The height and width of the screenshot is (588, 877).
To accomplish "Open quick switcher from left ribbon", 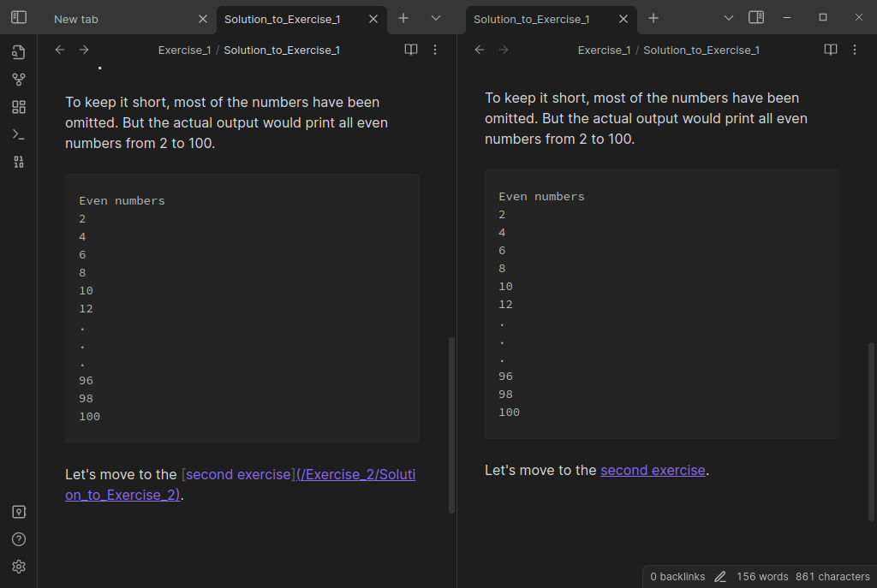I will (18, 52).
